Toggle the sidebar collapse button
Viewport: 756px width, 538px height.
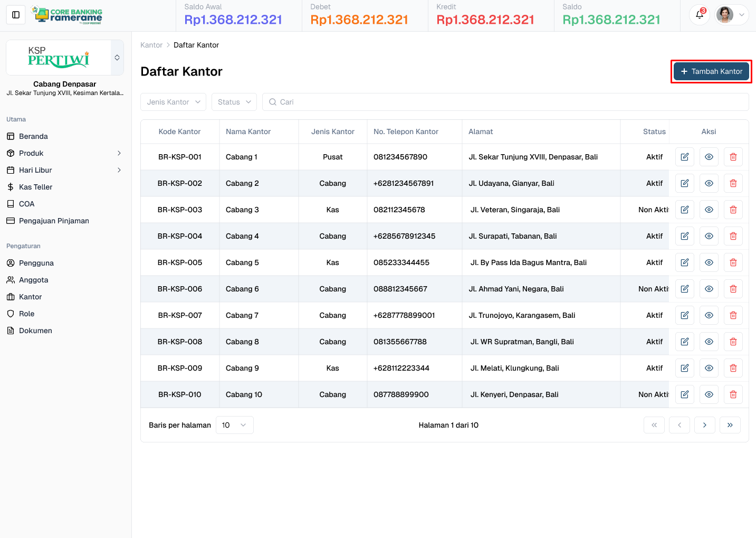pos(15,14)
